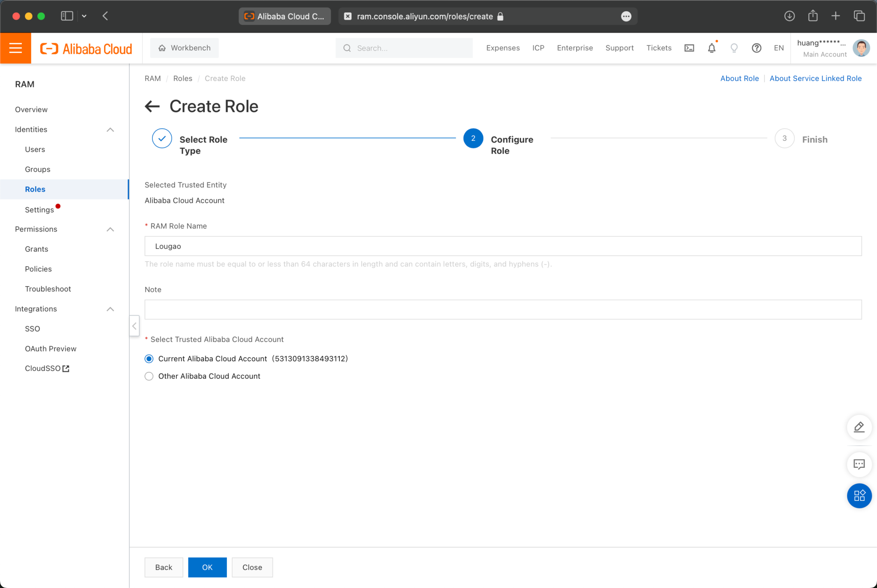Click the Workbench home icon

coord(162,48)
